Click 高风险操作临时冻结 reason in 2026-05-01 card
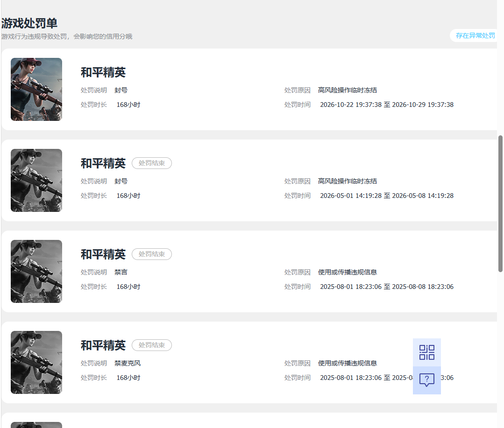This screenshot has height=428, width=504. [x=348, y=181]
